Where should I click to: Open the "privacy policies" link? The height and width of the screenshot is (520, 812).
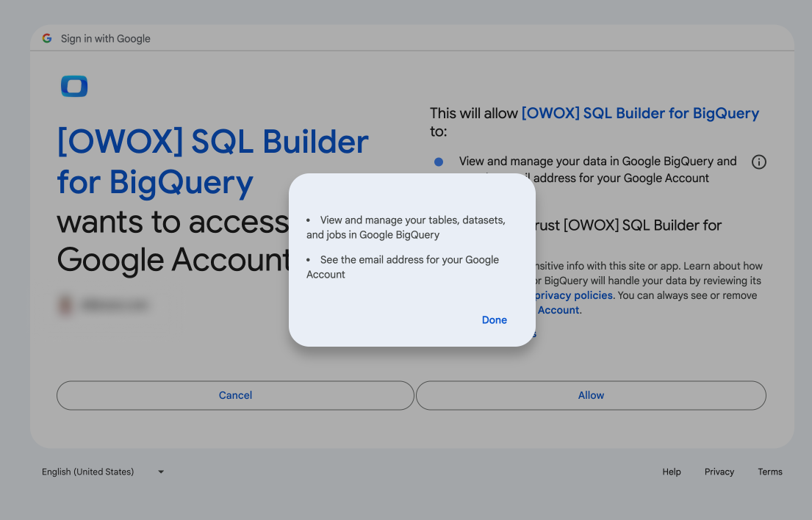pyautogui.click(x=574, y=295)
